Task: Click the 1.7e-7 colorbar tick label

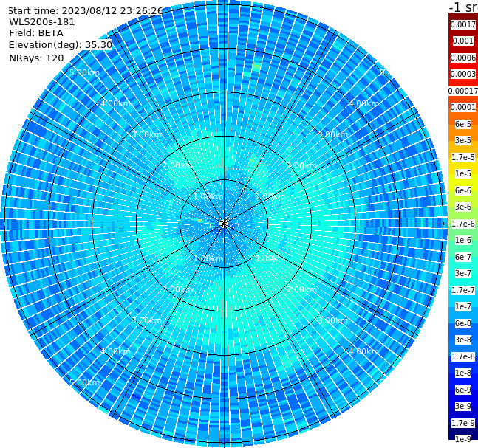Action: [x=463, y=290]
